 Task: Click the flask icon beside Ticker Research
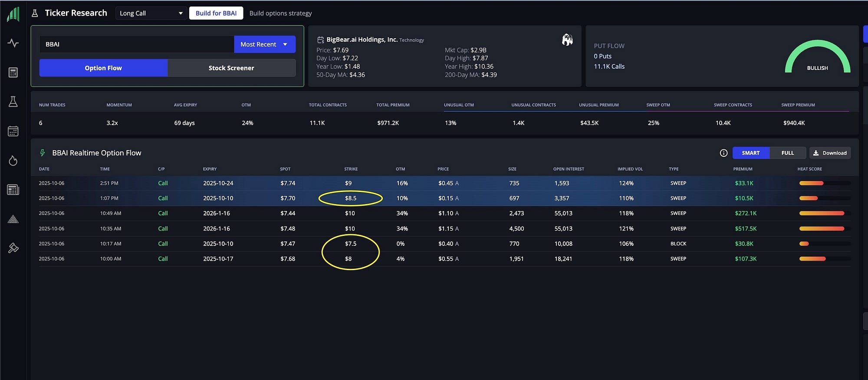[x=35, y=13]
